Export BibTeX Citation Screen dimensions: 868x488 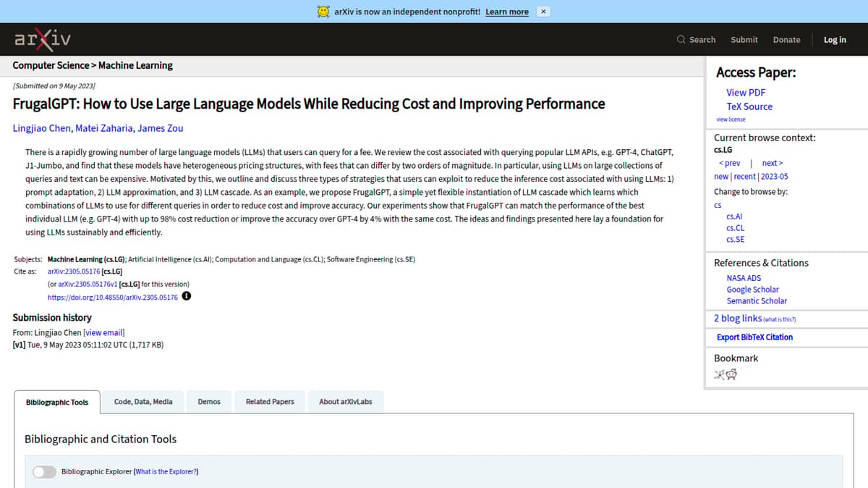point(754,337)
